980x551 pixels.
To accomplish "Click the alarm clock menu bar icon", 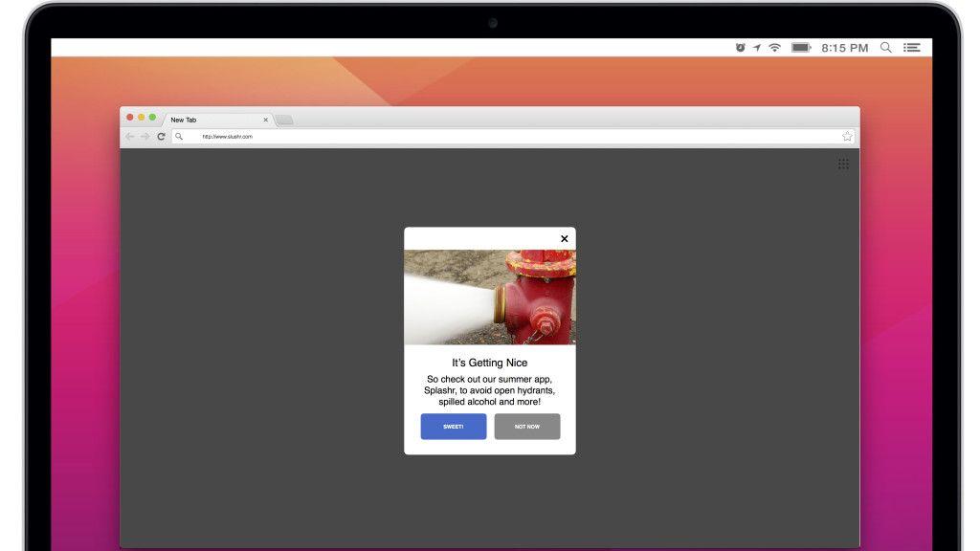I will pos(740,47).
